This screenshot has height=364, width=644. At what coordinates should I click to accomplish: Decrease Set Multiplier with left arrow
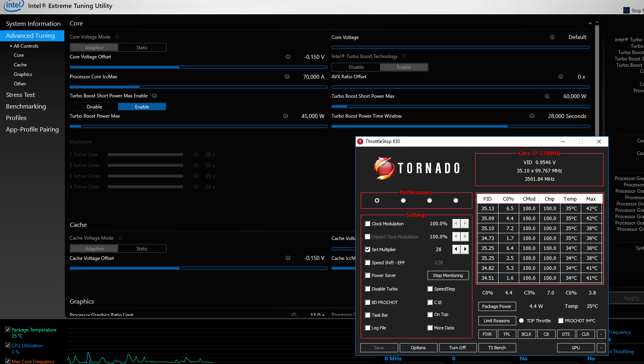click(x=456, y=249)
